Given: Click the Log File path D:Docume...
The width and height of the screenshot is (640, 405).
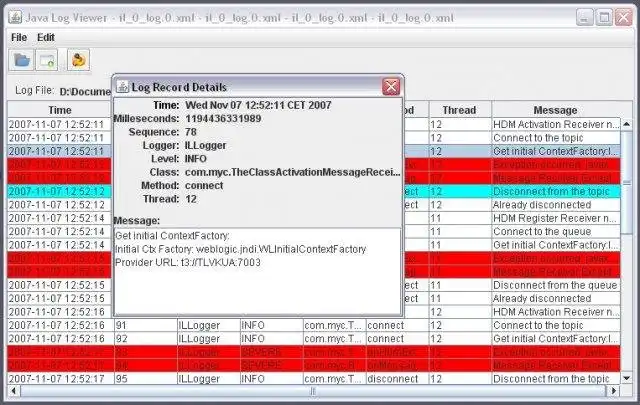Looking at the screenshot, I should click(85, 92).
